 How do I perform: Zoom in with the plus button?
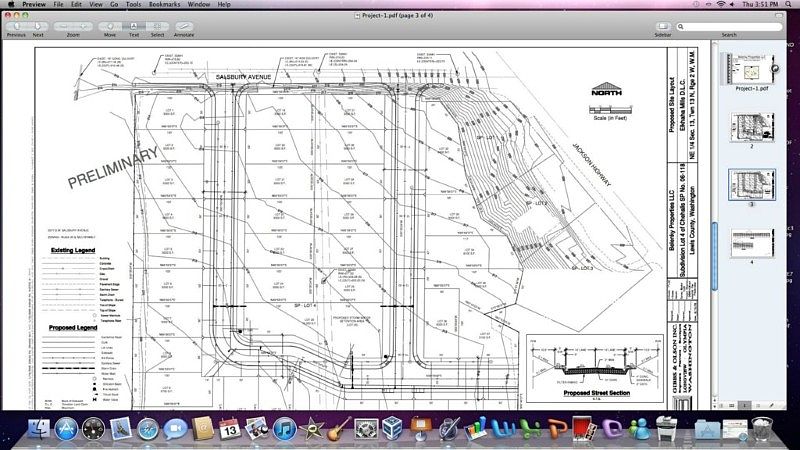tap(83, 26)
